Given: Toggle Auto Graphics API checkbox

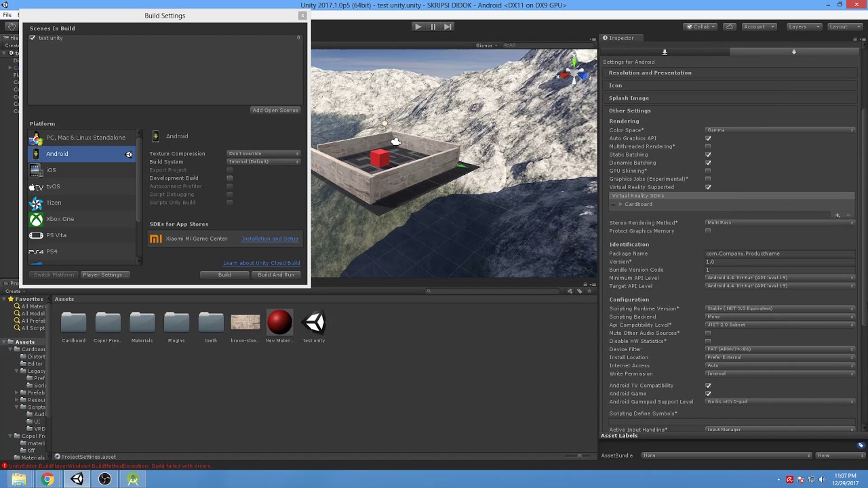Looking at the screenshot, I should pos(708,138).
